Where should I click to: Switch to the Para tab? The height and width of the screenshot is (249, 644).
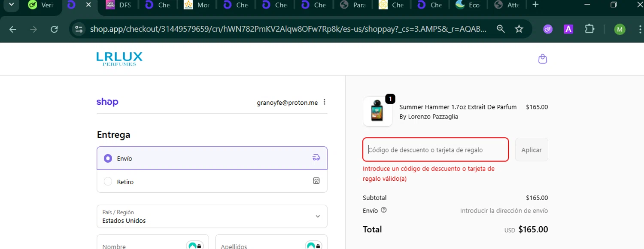(352, 5)
